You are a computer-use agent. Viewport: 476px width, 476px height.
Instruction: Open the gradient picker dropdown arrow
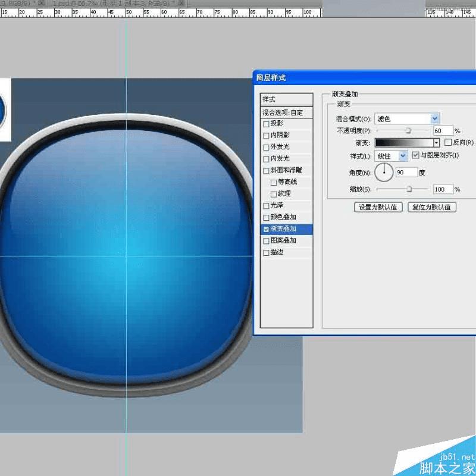click(436, 142)
